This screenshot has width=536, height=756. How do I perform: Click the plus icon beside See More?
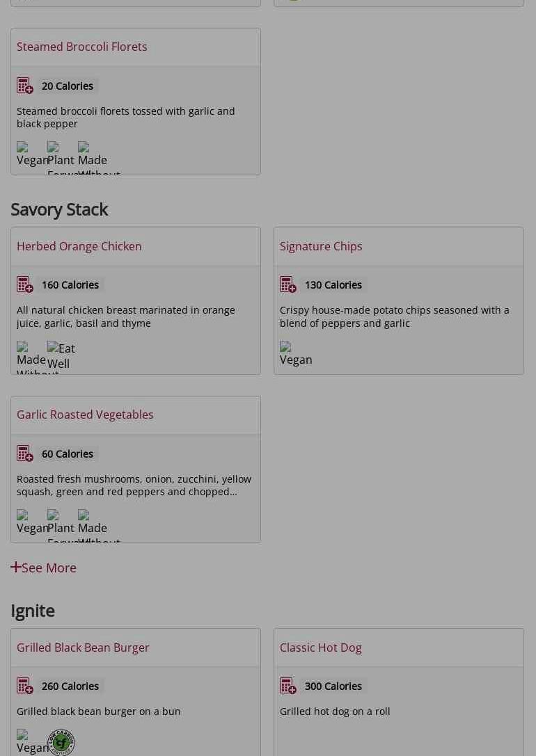pyautogui.click(x=15, y=567)
